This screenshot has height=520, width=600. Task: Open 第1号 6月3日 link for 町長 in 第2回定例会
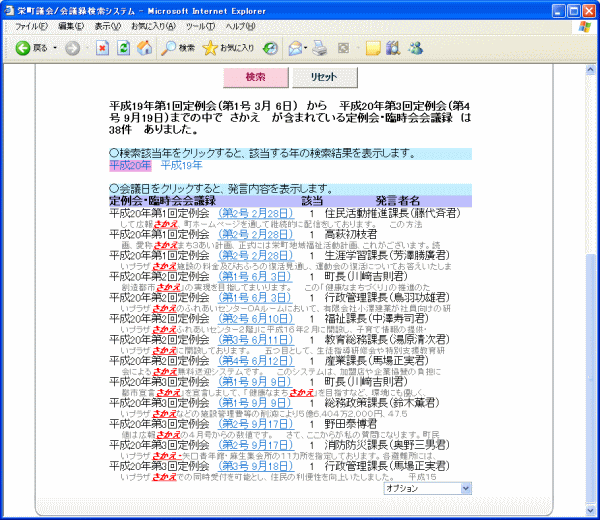pos(254,277)
